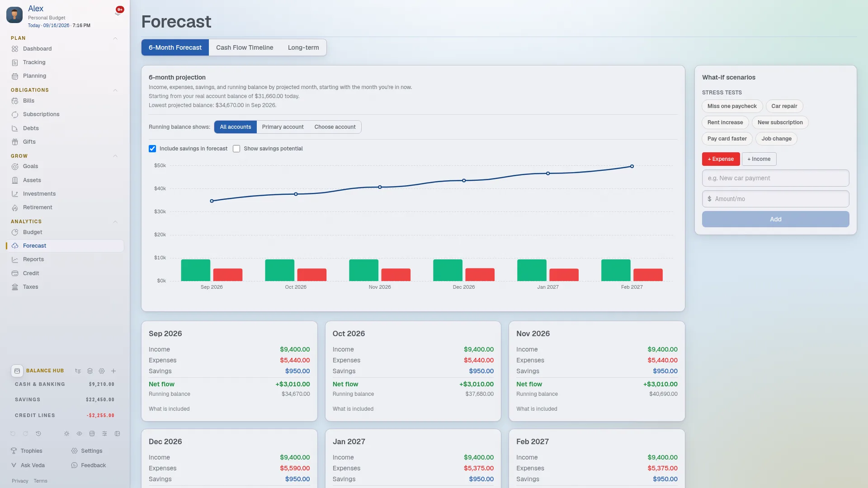868x488 pixels.
Task: Click the Gifts box icon
Action: pos(15,142)
